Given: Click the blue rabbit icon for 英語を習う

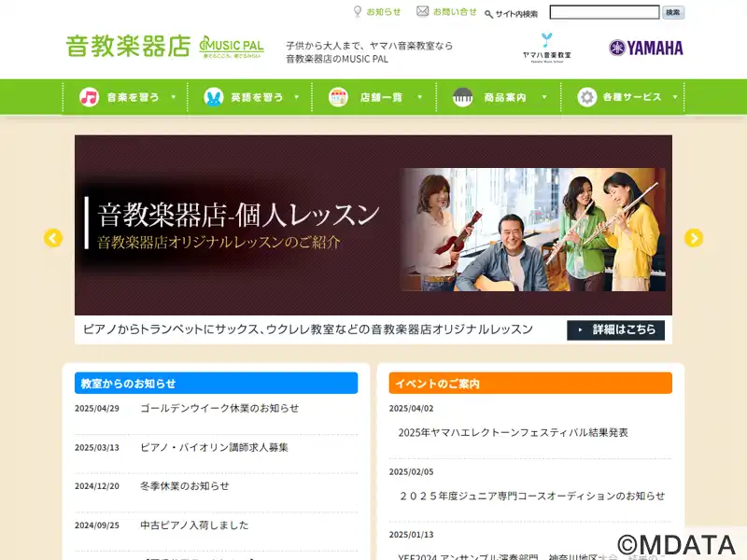Looking at the screenshot, I should (214, 97).
